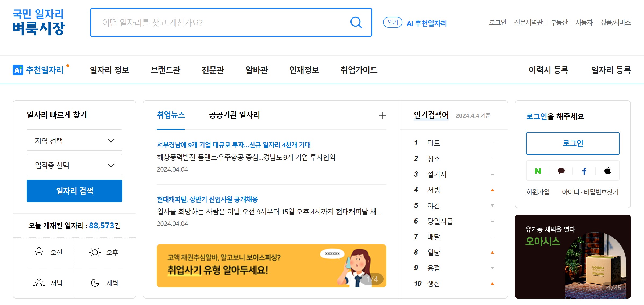
Task: Open 현대캐피탈 신입사원 공개채용 news link
Action: coord(207,199)
